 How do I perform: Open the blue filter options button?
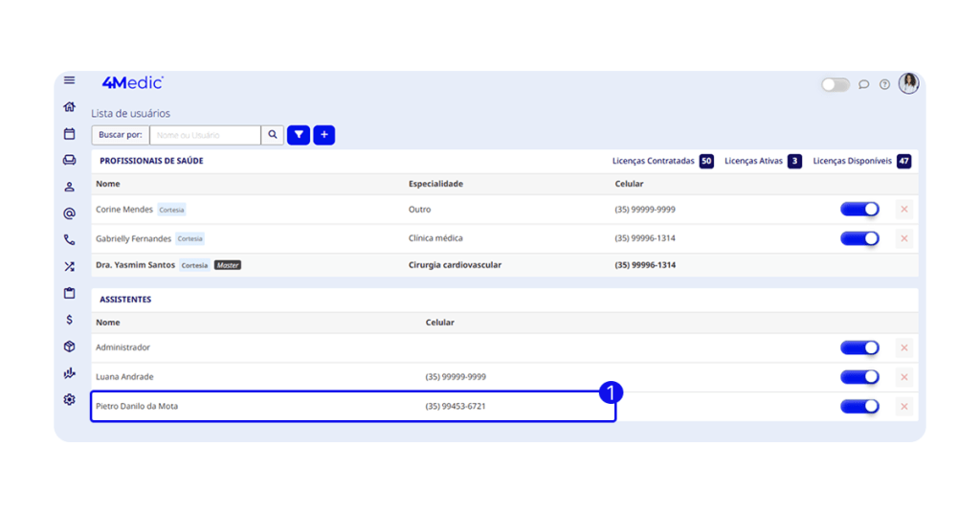click(299, 135)
